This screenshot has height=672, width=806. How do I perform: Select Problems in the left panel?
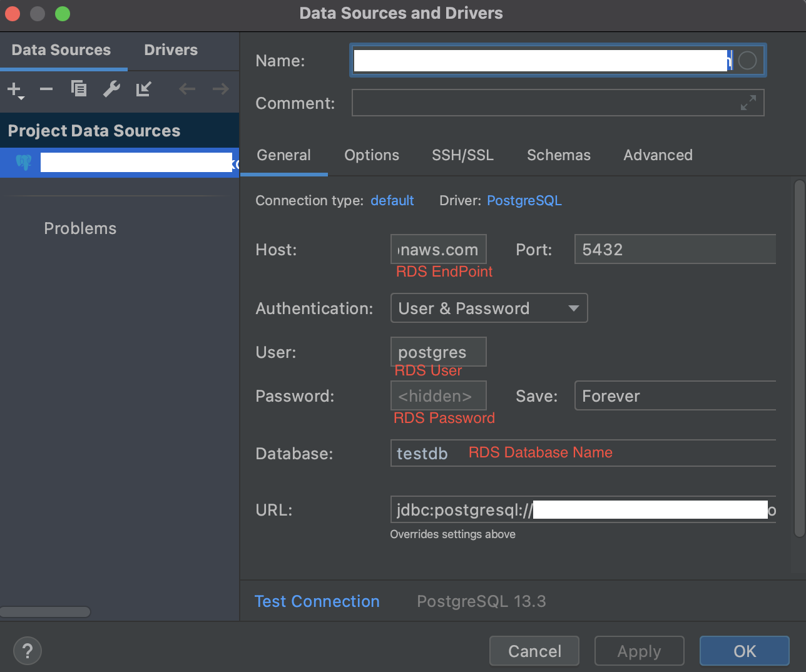pyautogui.click(x=80, y=228)
